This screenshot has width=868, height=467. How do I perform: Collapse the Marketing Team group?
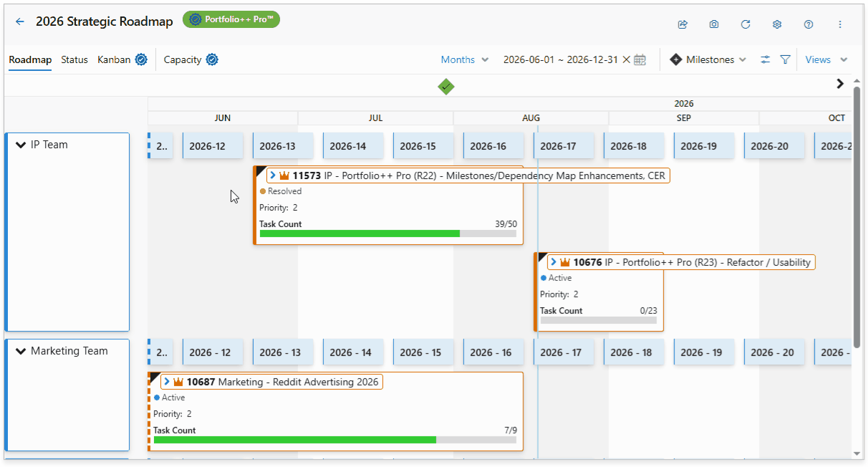[x=20, y=351]
